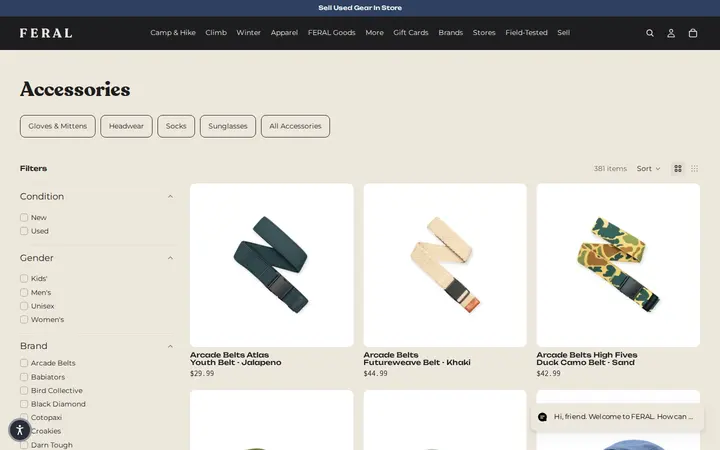
Task: Open the search icon in header
Action: [x=650, y=33]
